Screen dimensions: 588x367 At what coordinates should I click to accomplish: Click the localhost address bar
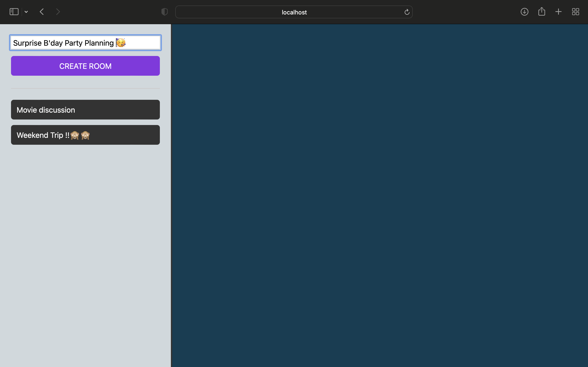(294, 12)
